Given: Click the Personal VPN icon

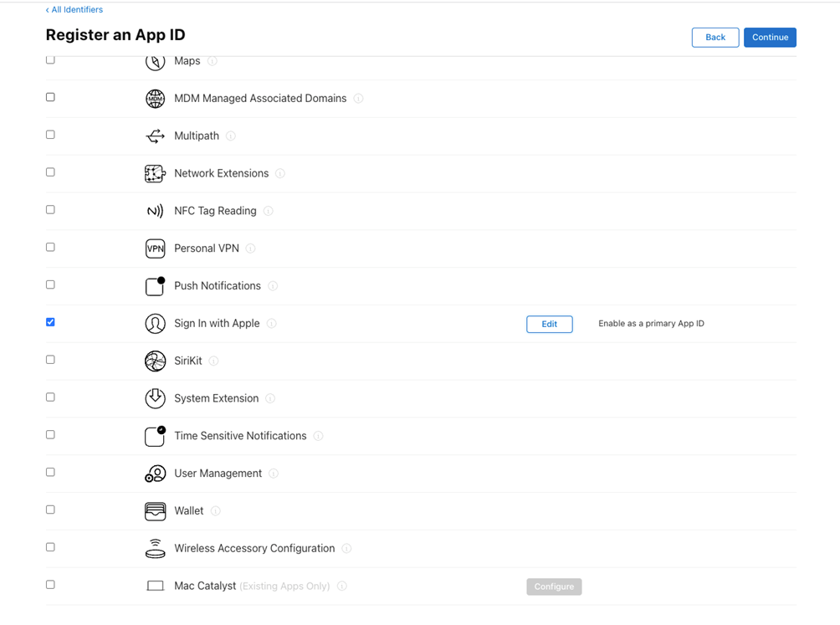Looking at the screenshot, I should (155, 248).
